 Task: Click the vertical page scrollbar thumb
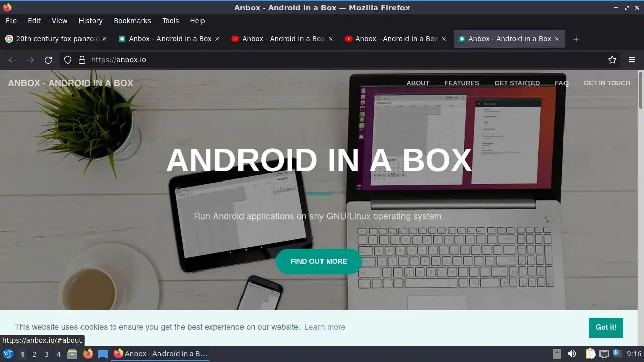pos(640,90)
